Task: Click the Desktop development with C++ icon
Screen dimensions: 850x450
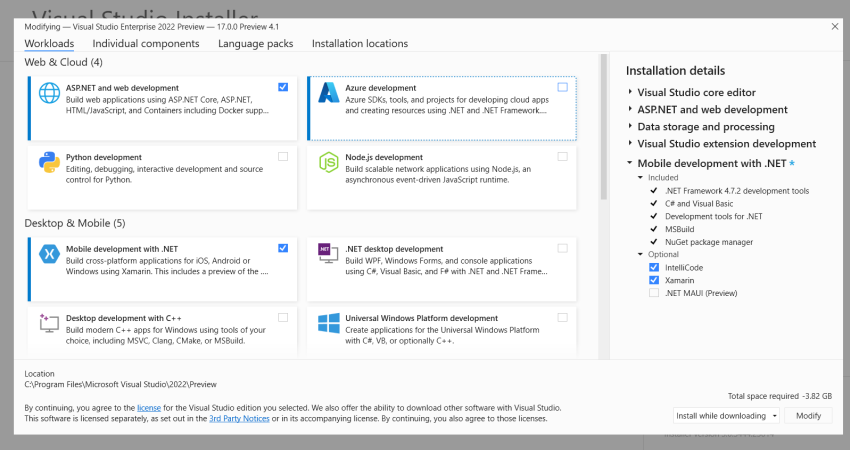Action: pos(49,323)
